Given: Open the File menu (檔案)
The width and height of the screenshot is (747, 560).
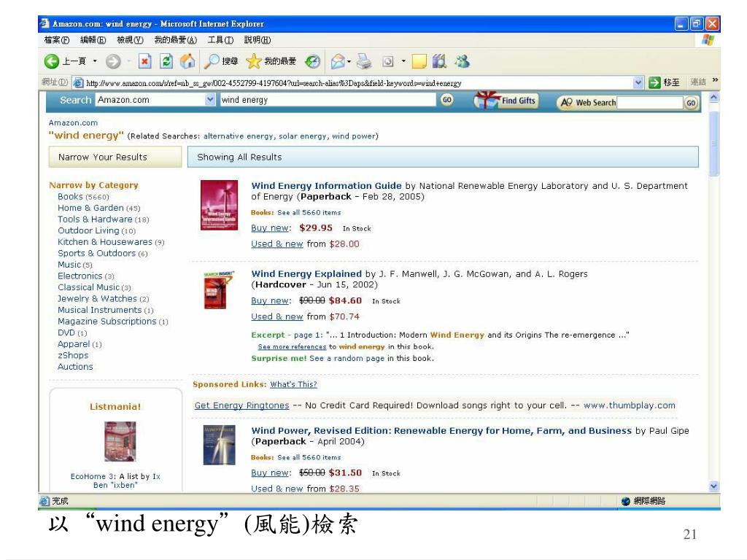Looking at the screenshot, I should 57,40.
